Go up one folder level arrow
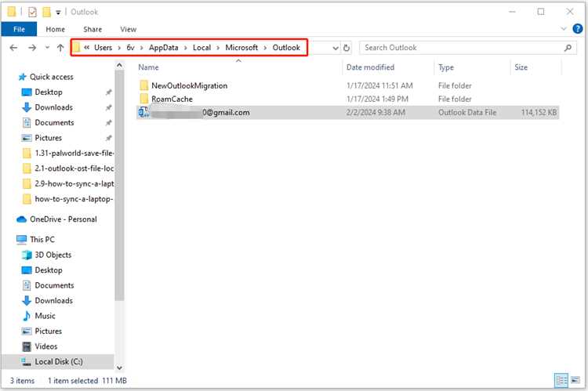 [x=60, y=48]
